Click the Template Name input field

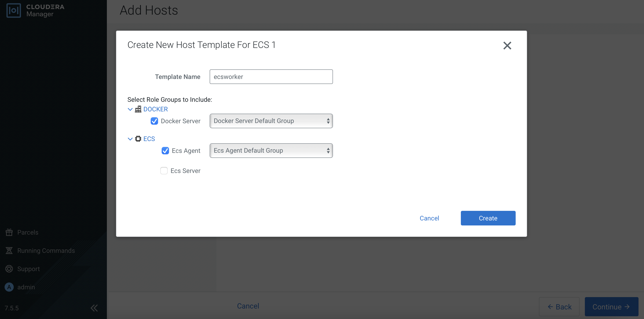click(x=271, y=77)
